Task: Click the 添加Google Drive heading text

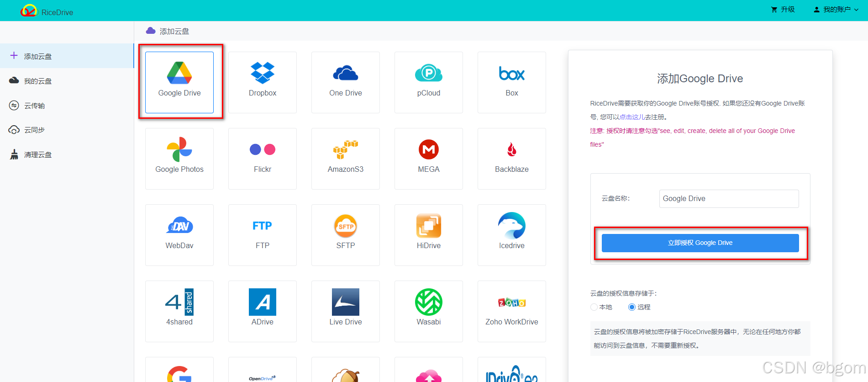Action: pos(700,79)
